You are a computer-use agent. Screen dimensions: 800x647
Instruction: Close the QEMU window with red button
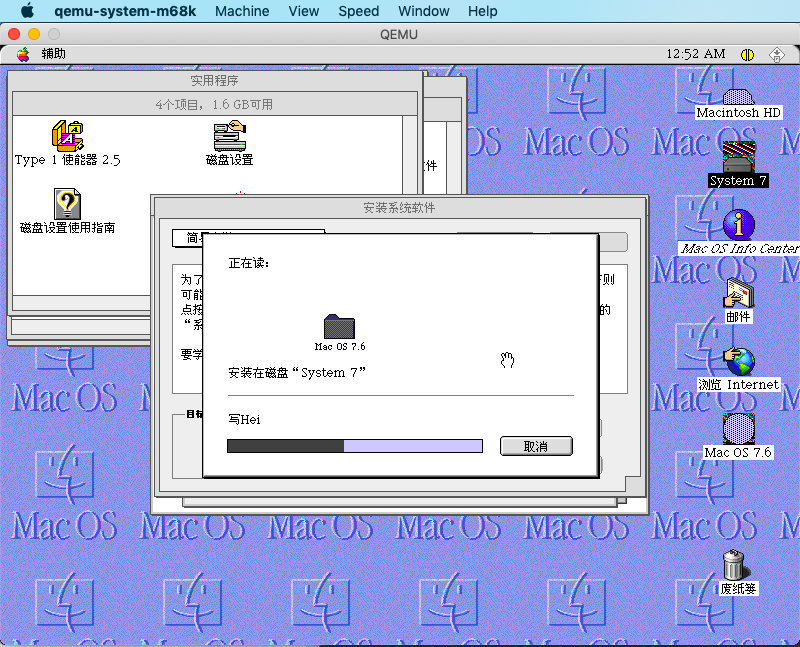[14, 34]
